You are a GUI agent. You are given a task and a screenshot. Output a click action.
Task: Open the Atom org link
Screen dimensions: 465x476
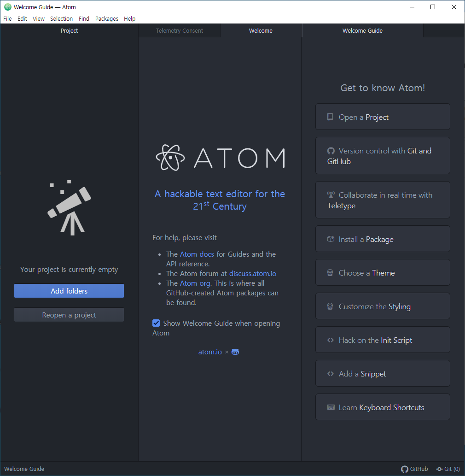pyautogui.click(x=195, y=283)
